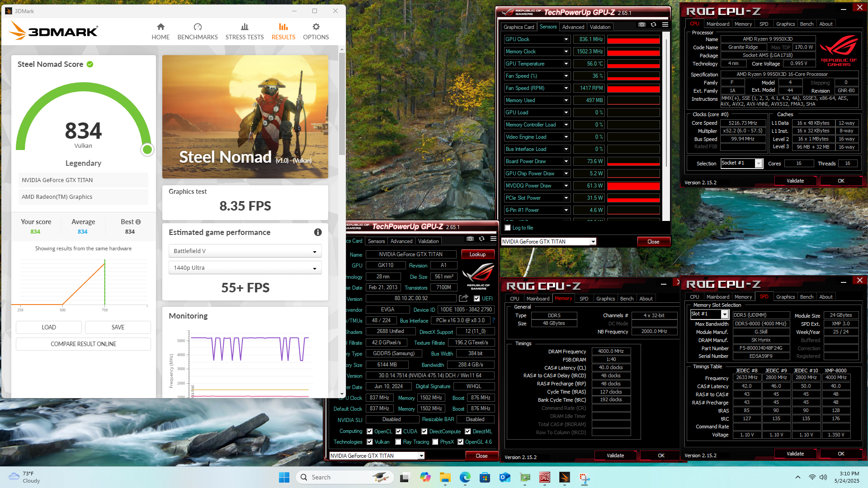Click COMPARE RESULT ONLINE button
Viewport: 868px width, 488px height.
tap(83, 344)
